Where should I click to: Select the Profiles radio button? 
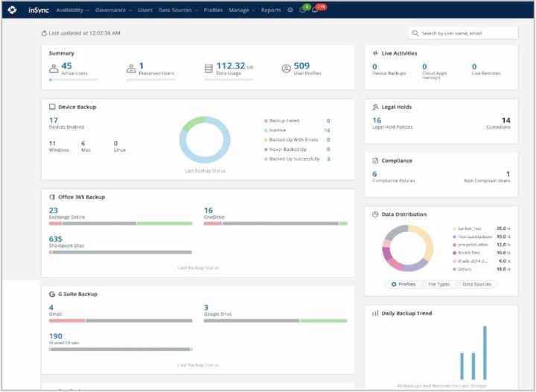pyautogui.click(x=394, y=284)
